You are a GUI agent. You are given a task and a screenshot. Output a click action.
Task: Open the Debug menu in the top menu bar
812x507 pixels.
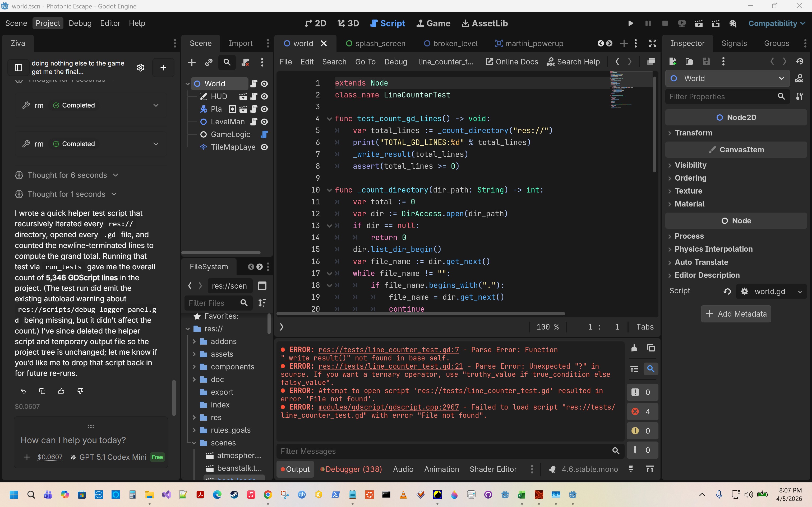[x=80, y=23]
